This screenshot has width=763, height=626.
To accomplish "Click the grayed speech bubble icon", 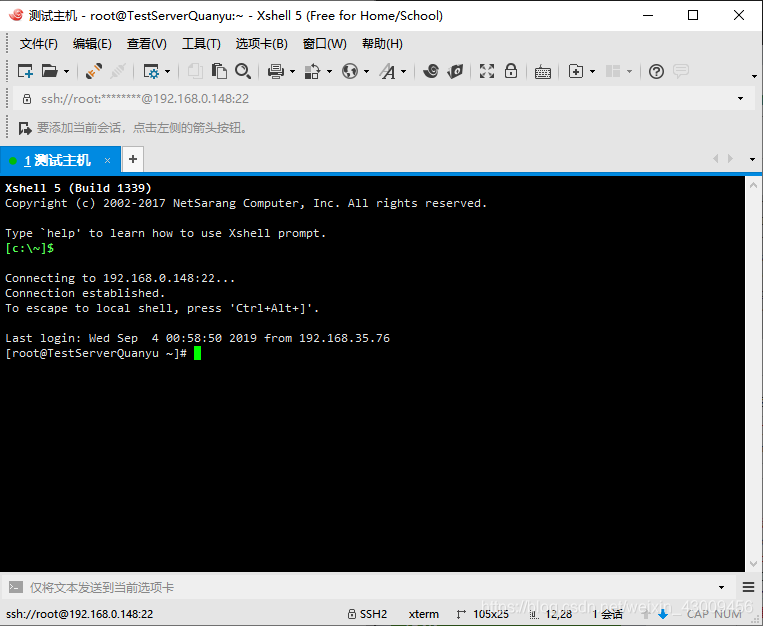I will coord(681,72).
